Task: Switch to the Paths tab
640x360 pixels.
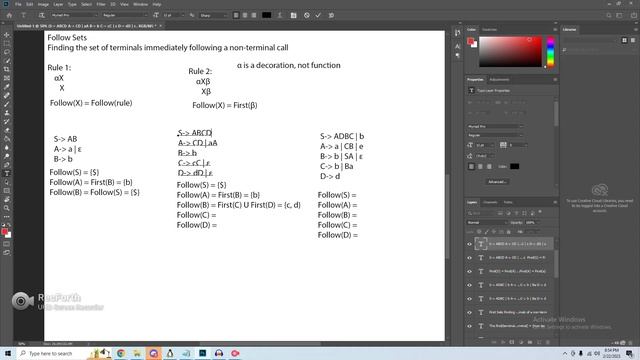Action: tap(508, 202)
